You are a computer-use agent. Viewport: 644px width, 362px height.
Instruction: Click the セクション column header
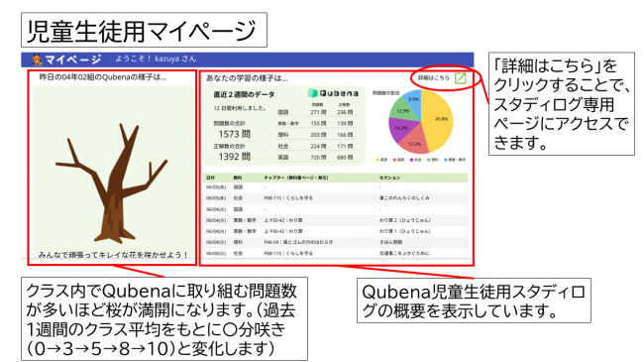389,178
